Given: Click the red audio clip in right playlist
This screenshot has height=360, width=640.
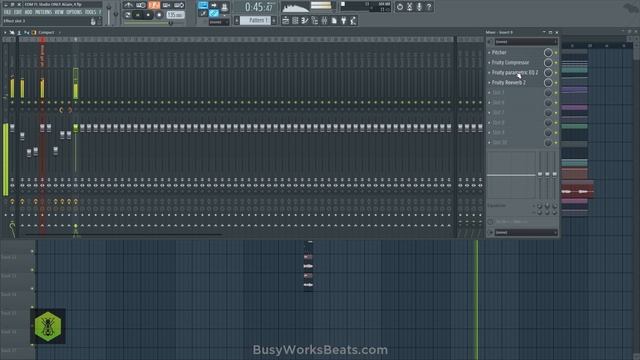Looking at the screenshot, I should coord(577,191).
